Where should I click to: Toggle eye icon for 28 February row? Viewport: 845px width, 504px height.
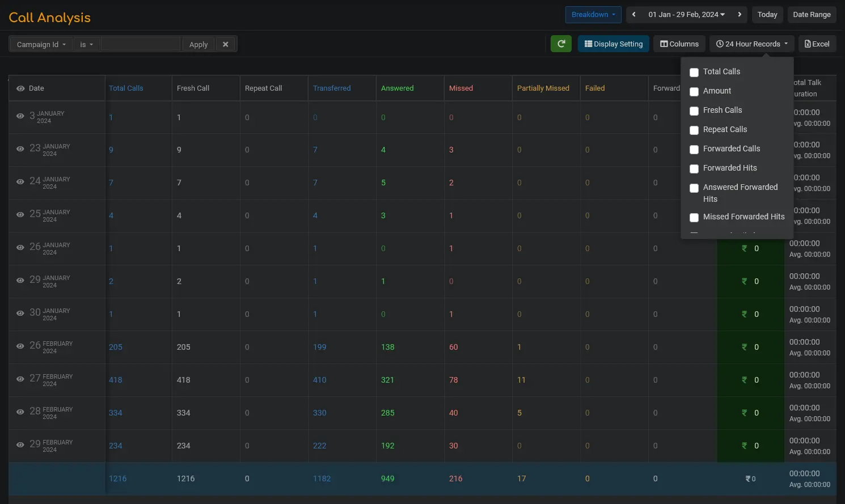[x=20, y=412]
